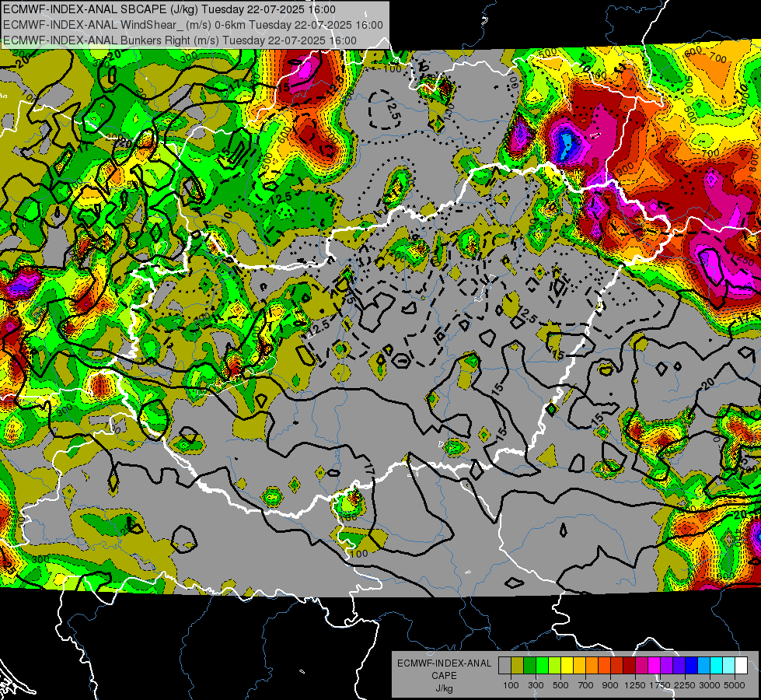The image size is (761, 700).
Task: Click the ECMWF-INDEX-ANAL legend title
Action: (x=445, y=663)
